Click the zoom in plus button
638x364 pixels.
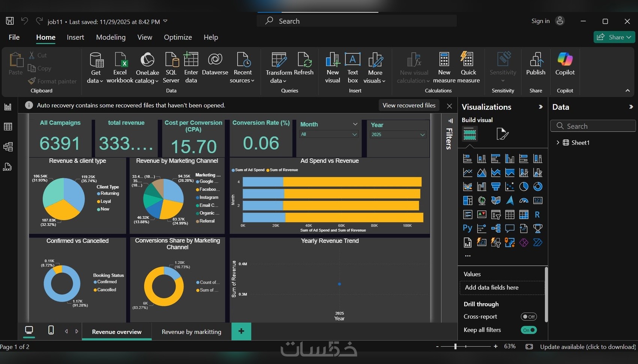click(x=496, y=346)
